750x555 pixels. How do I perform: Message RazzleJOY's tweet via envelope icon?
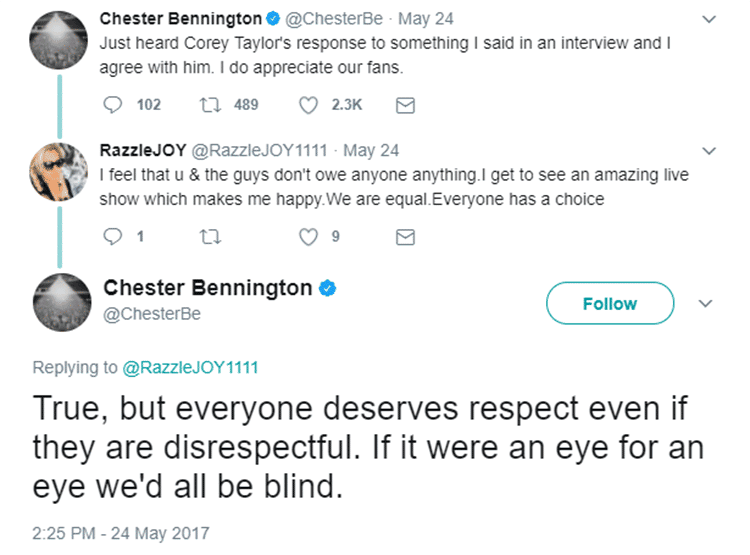tap(406, 237)
